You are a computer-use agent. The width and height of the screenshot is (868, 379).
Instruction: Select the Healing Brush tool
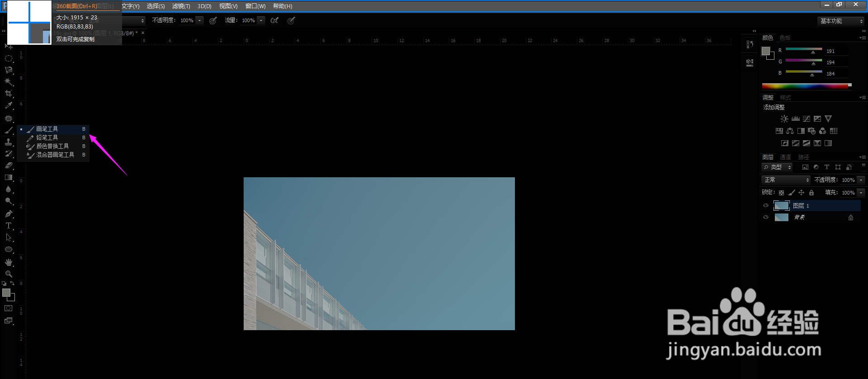(9, 118)
